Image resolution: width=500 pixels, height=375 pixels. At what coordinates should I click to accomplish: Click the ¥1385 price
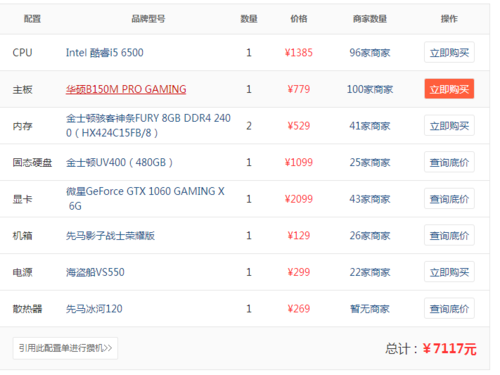click(x=299, y=53)
